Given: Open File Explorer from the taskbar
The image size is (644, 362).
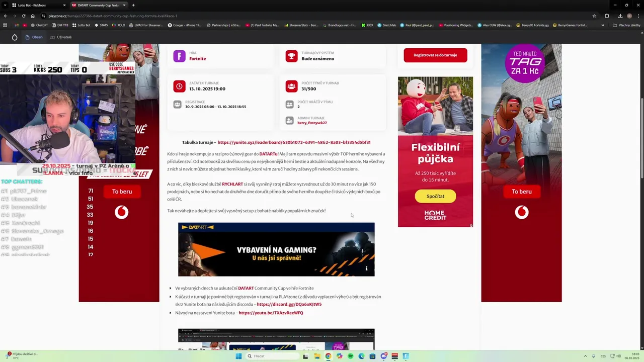Looking at the screenshot, I should [317, 356].
